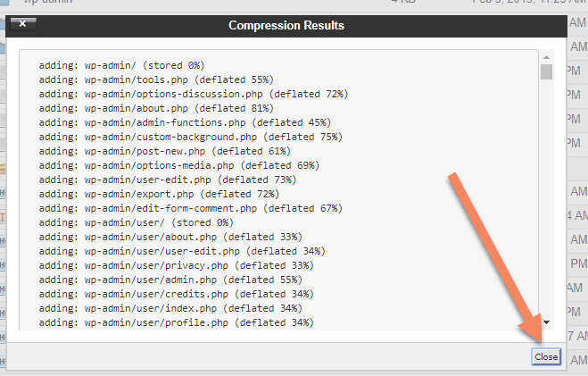Image resolution: width=588 pixels, height=376 pixels.
Task: Click the scrollbar thumb of the results log
Action: [546, 72]
